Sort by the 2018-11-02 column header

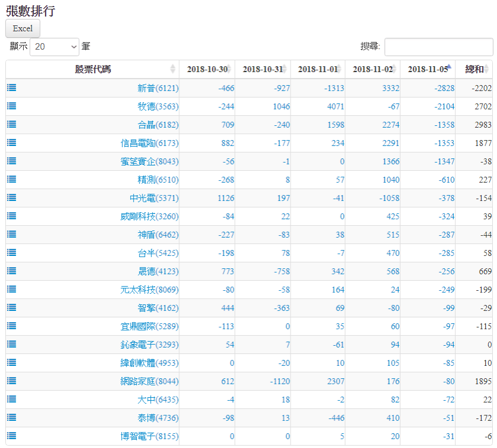pos(372,69)
